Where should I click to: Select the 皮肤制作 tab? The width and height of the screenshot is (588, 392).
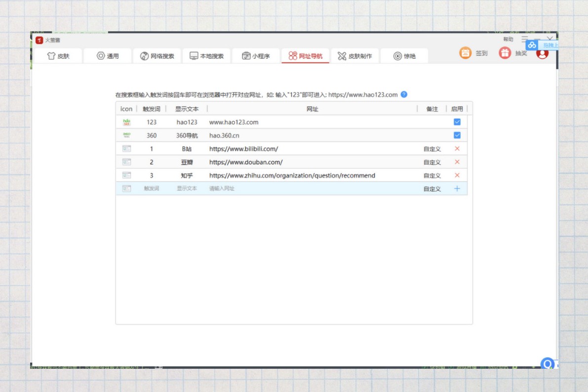click(354, 56)
